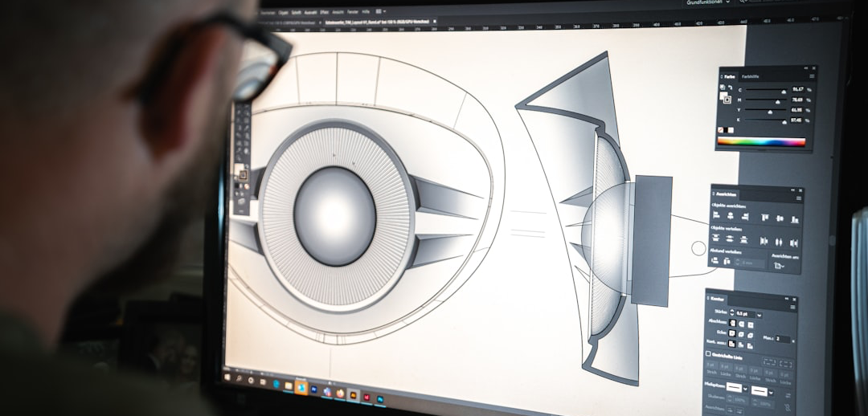The height and width of the screenshot is (416, 868).
Task: Swap fill and stroke in Farbe panel
Action: pyautogui.click(x=730, y=88)
